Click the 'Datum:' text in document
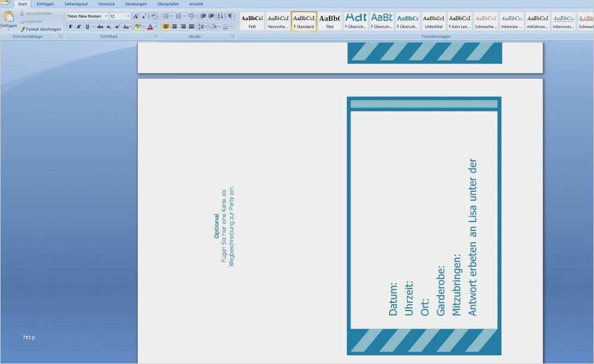 393,299
